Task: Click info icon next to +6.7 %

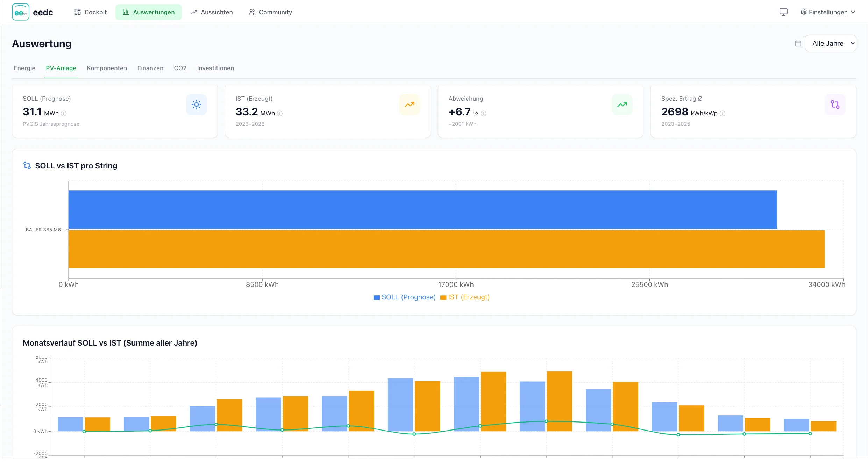Action: (484, 114)
